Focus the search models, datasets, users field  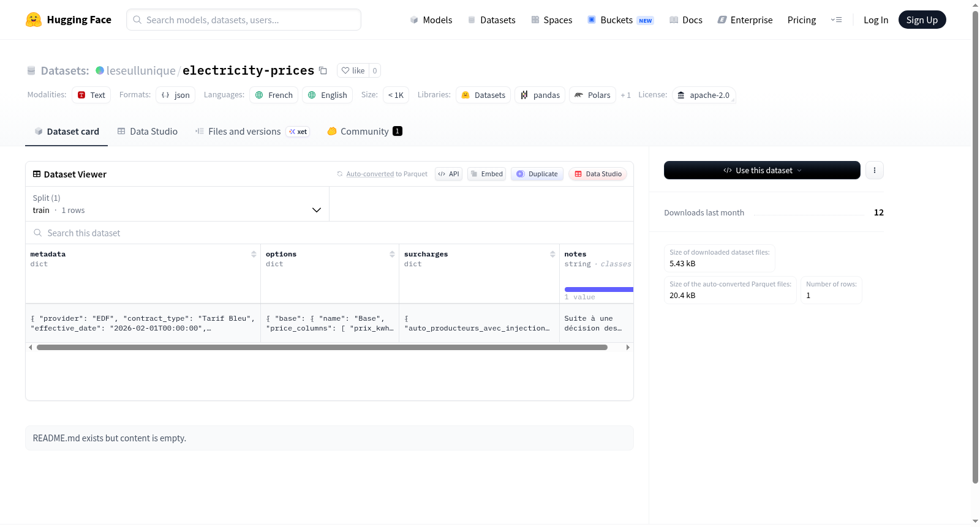[244, 20]
